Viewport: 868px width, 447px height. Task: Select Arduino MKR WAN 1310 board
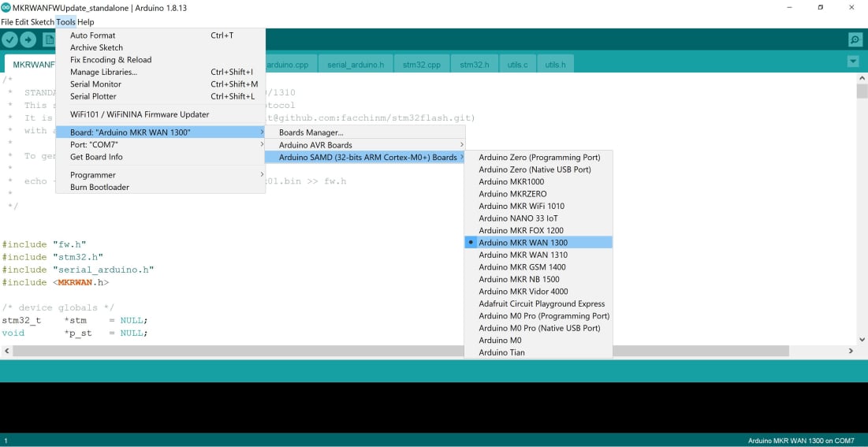coord(523,255)
